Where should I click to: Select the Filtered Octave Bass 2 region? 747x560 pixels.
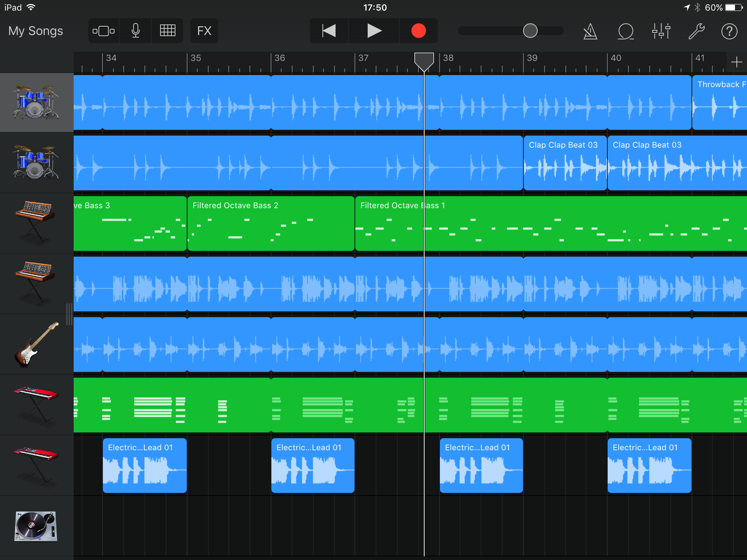coord(271,223)
